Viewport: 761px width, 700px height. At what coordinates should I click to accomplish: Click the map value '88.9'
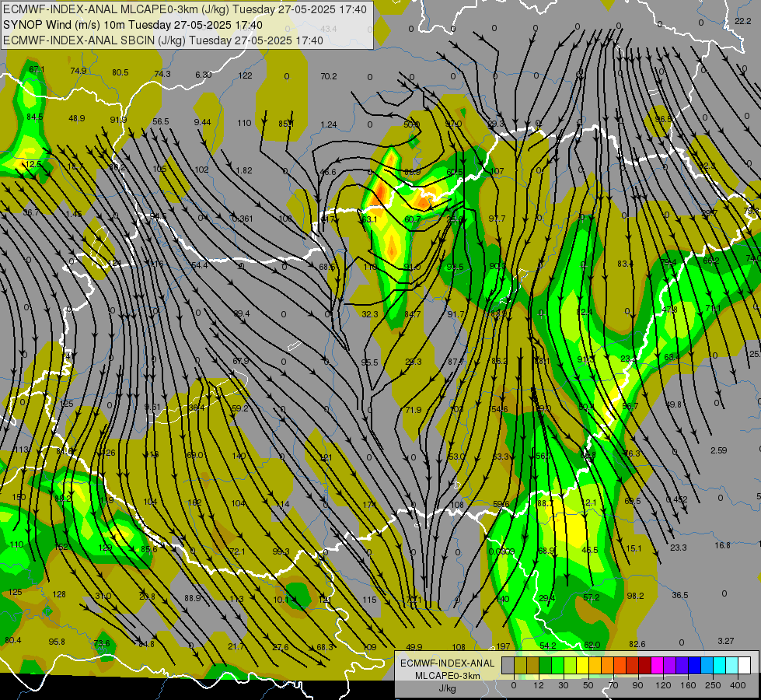click(193, 598)
